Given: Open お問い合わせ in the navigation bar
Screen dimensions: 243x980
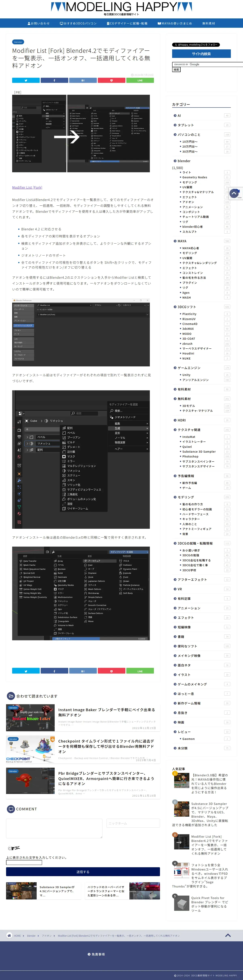Looking at the screenshot, I should tap(38, 23).
